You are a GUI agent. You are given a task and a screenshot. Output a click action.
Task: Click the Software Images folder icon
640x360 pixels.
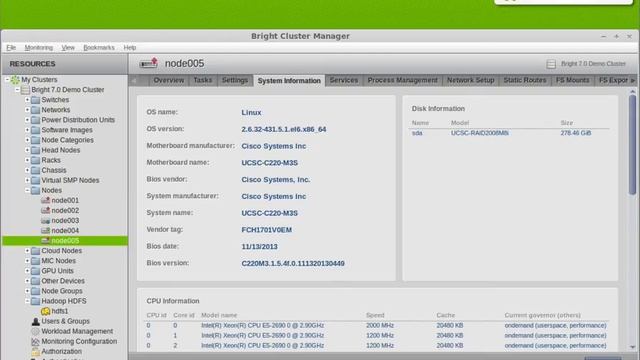click(36, 130)
